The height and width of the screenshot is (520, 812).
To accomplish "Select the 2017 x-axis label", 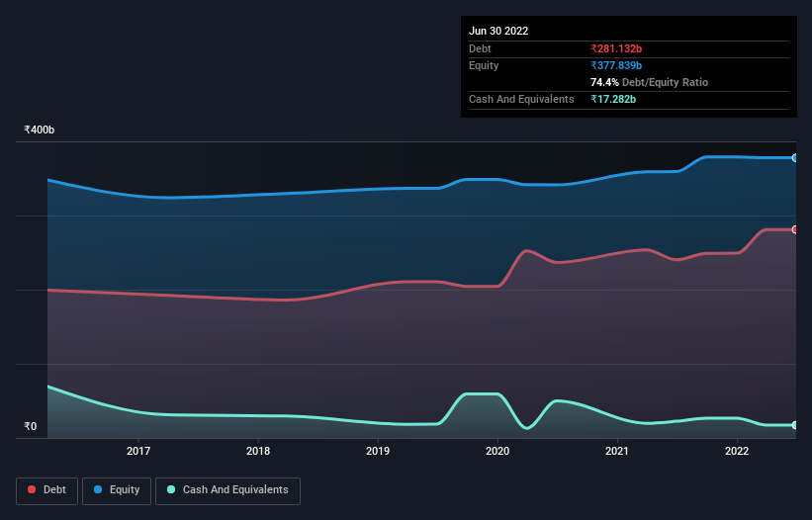I will click(138, 451).
